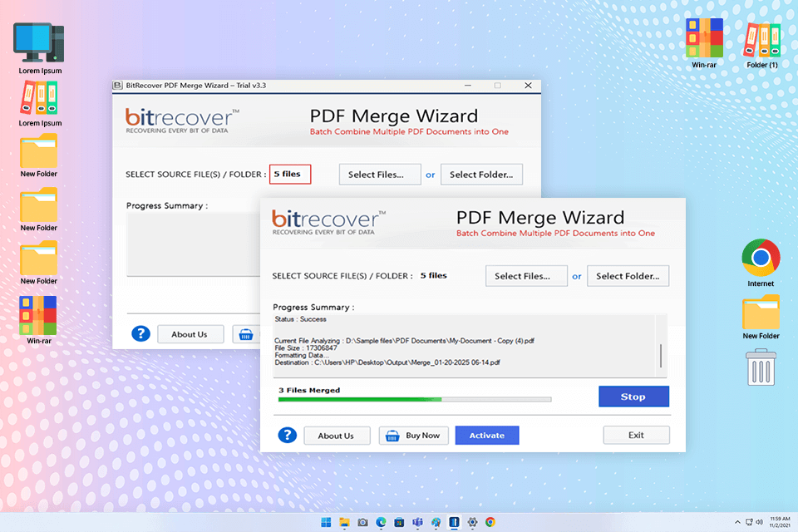This screenshot has height=532, width=798.
Task: Open About Us in the front window
Action: tap(337, 436)
